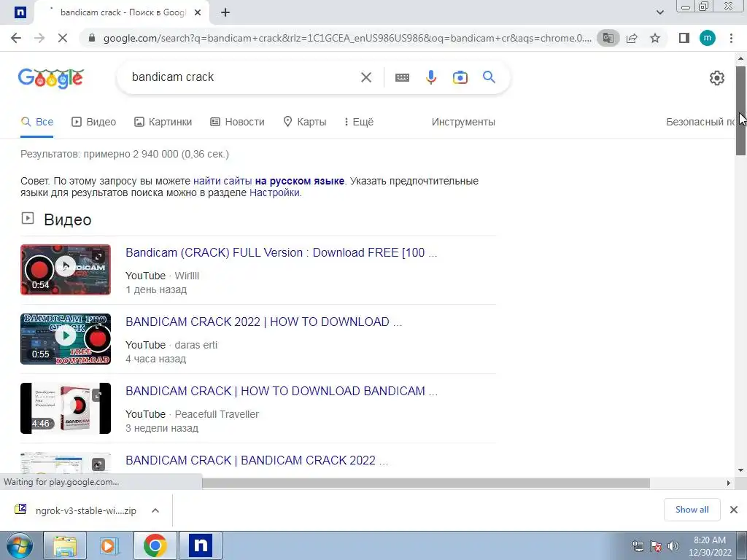Clear the search query text

tap(366, 77)
